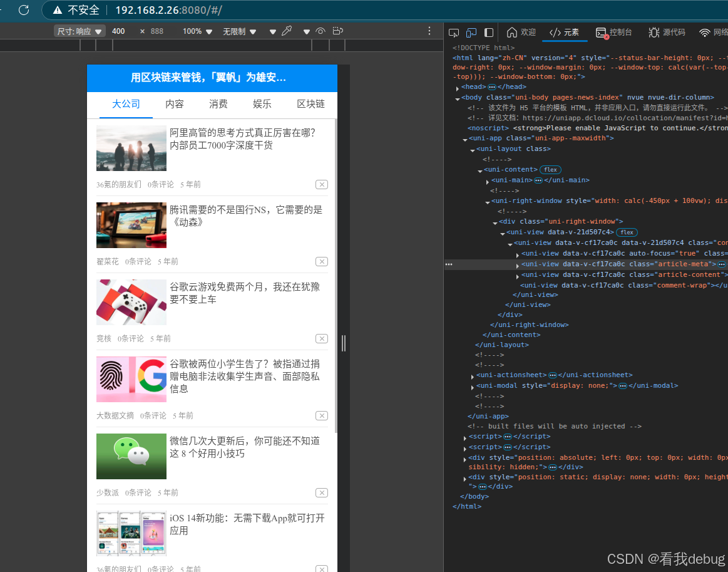Open the 源代码 tab
The image size is (728, 572).
pyautogui.click(x=667, y=32)
